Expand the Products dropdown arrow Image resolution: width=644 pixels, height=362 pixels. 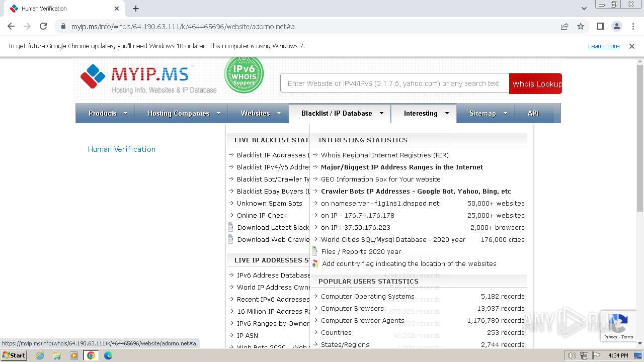pyautogui.click(x=125, y=113)
